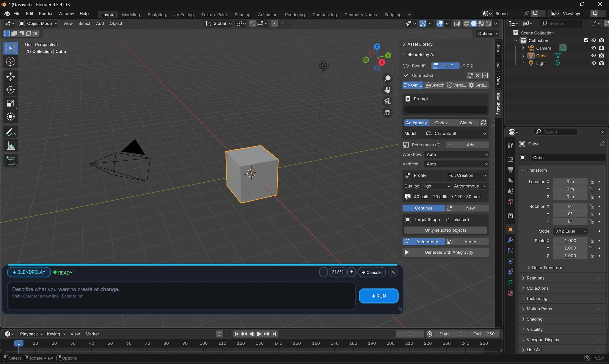Expand the Relations panel
The height and width of the screenshot is (364, 609).
point(535,278)
